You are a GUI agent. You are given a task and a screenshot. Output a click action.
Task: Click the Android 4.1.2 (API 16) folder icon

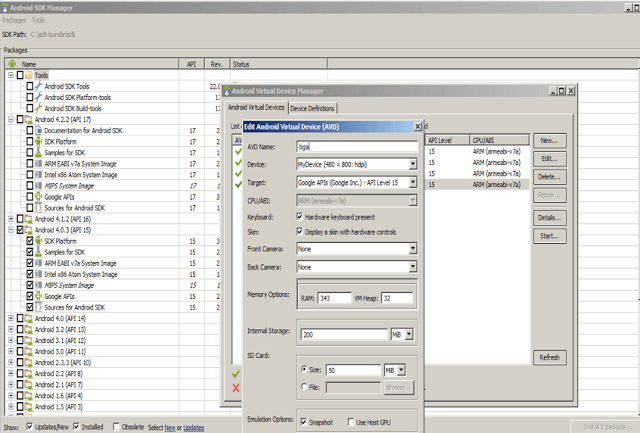29,219
